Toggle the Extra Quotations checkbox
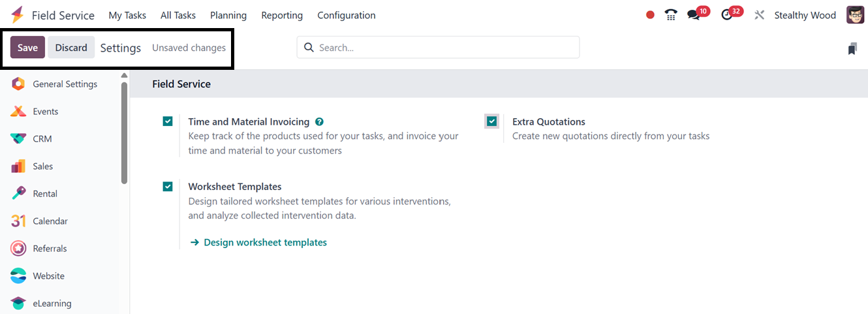 (x=491, y=121)
